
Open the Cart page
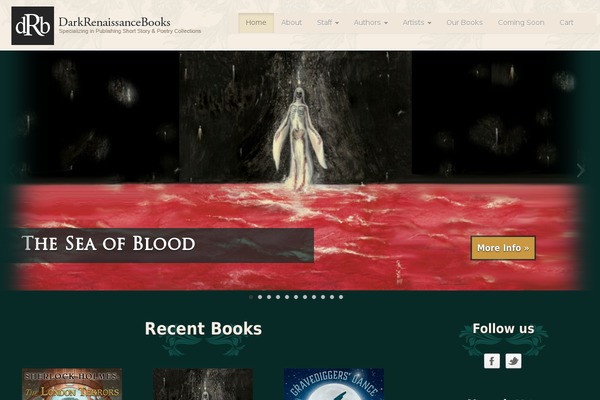[x=566, y=23]
